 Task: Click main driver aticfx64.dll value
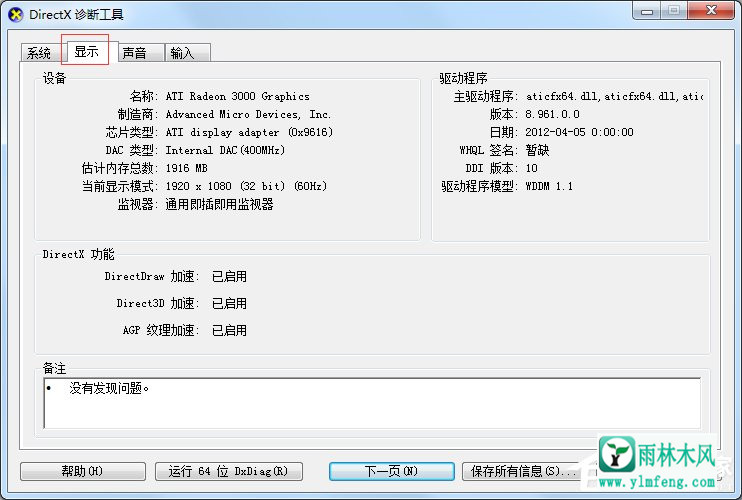point(614,96)
